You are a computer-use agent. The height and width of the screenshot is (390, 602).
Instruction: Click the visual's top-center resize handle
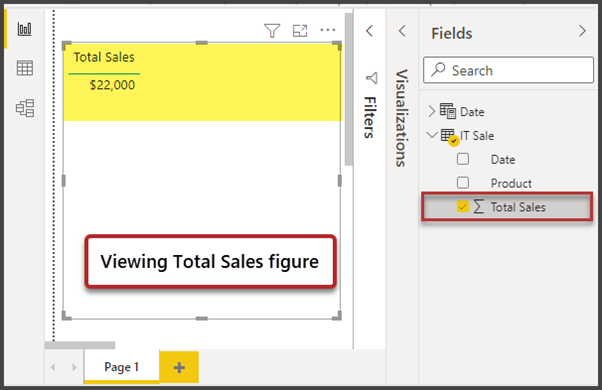[202, 43]
